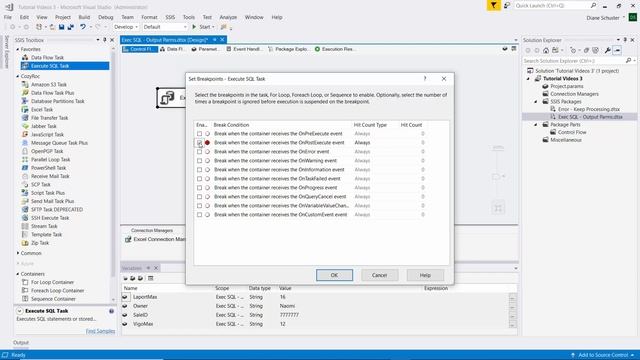
Task: Collapse the SSIS Packages tree node
Action: point(536,102)
